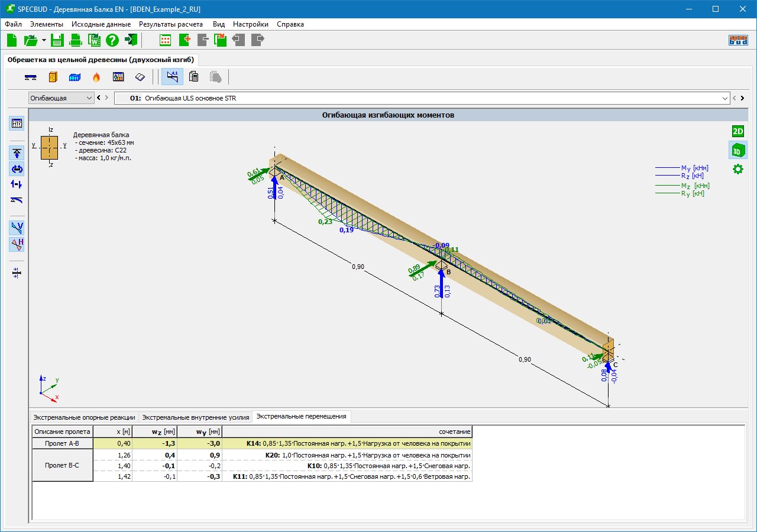Viewport: 757px width, 532px height.
Task: Open the beam geometry supports icon
Action: click(31, 77)
